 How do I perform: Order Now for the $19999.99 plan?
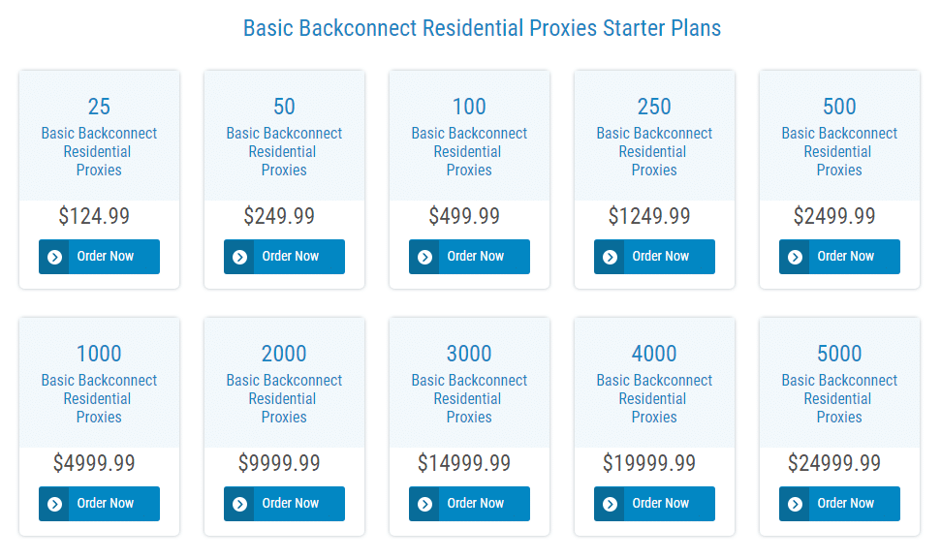click(x=655, y=504)
